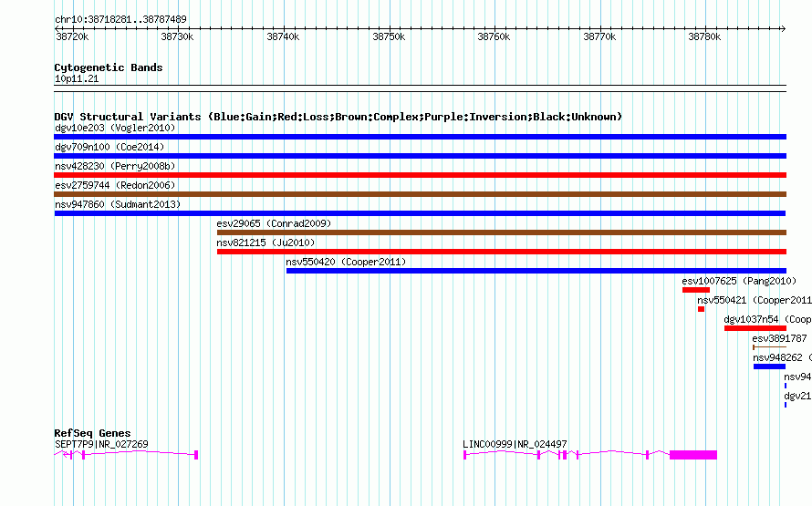The width and height of the screenshot is (812, 506).
Task: Click the small red nsv550421 marker
Action: (702, 309)
